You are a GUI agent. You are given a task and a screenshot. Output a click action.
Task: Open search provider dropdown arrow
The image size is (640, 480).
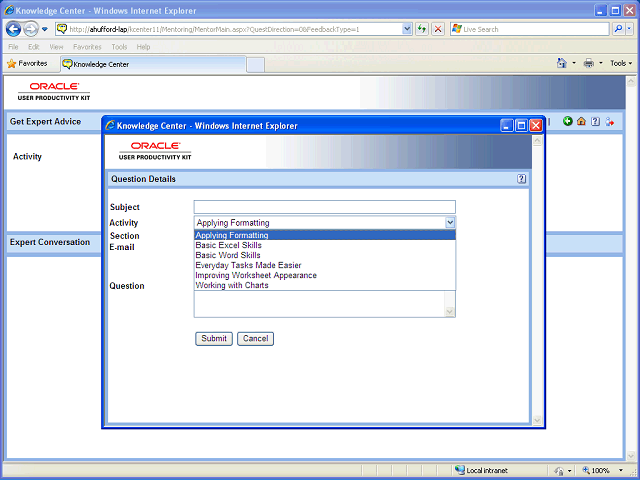coord(629,29)
